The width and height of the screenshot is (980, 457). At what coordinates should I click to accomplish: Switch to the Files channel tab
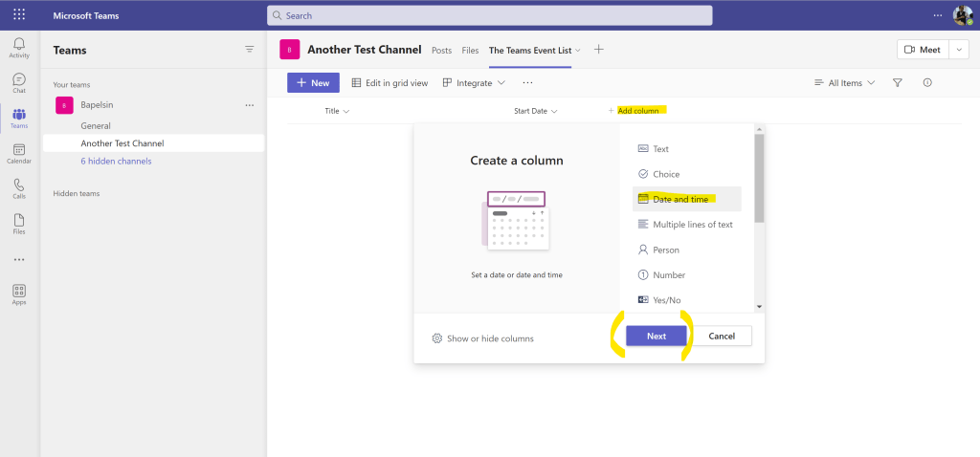tap(470, 50)
